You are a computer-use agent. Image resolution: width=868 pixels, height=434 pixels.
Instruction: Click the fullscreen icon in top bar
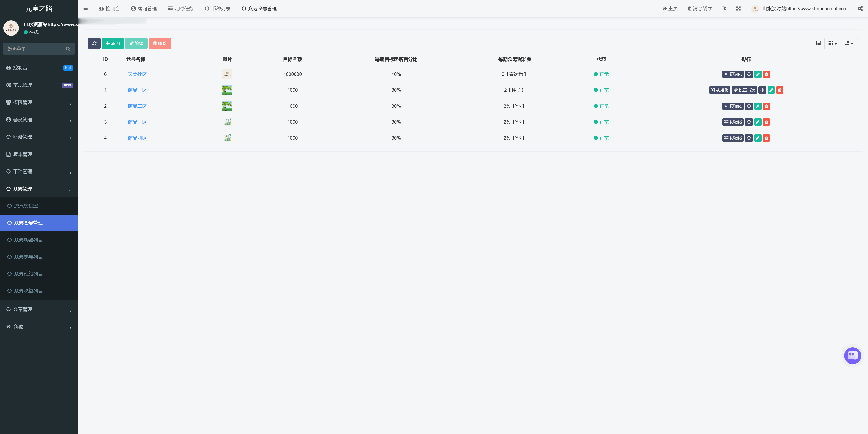(738, 8)
